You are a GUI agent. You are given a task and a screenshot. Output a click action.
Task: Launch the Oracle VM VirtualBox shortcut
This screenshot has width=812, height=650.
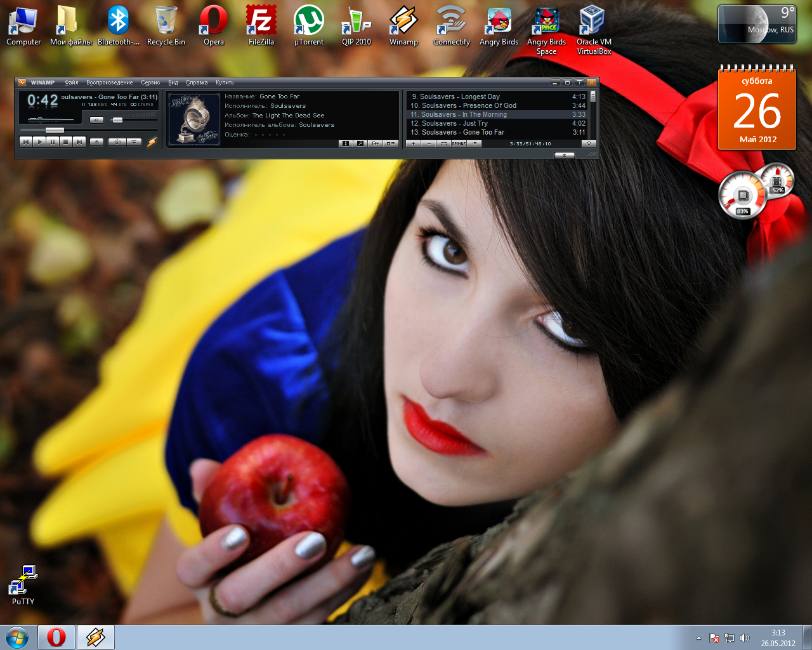[594, 30]
